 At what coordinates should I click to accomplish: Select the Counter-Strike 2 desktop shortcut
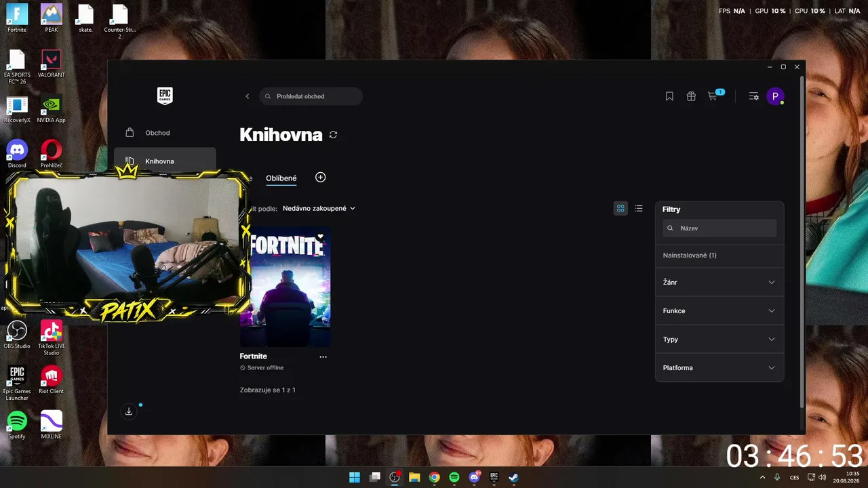click(x=120, y=22)
